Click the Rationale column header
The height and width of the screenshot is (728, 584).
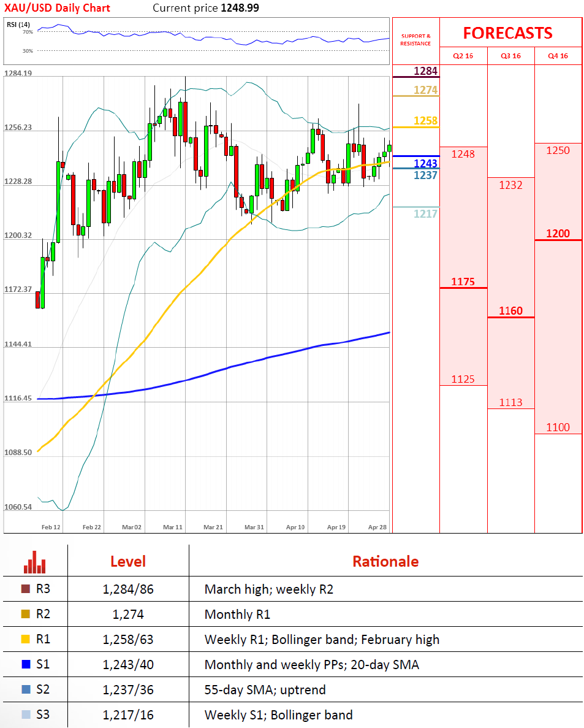(x=385, y=561)
